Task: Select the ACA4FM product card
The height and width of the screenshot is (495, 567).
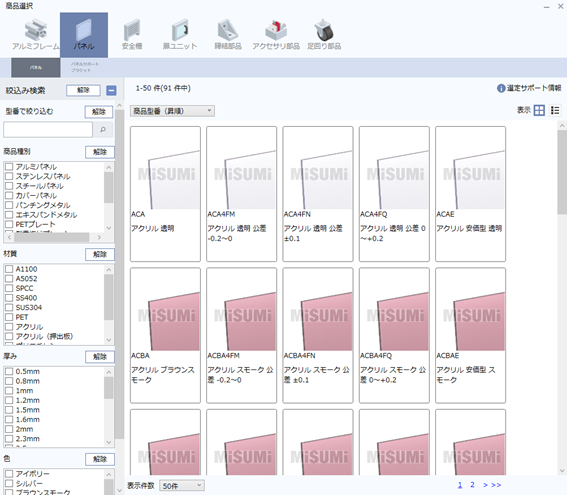Action: pos(242,194)
